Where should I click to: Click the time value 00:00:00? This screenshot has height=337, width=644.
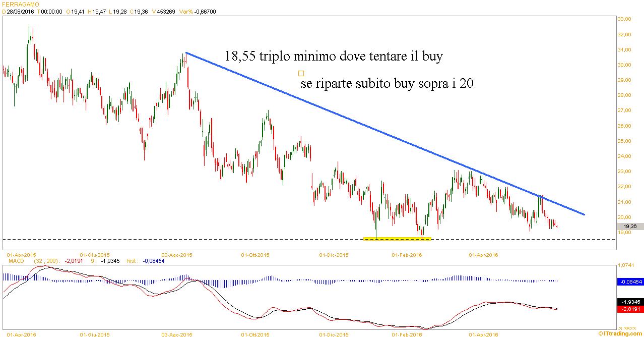pos(52,11)
